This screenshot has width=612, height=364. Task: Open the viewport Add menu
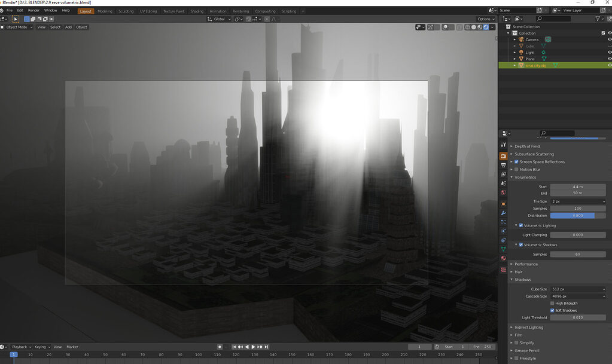point(68,27)
